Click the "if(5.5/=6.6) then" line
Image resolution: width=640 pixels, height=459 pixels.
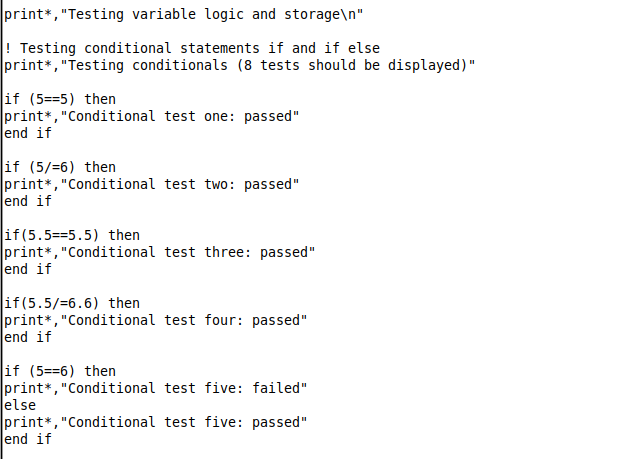(72, 303)
